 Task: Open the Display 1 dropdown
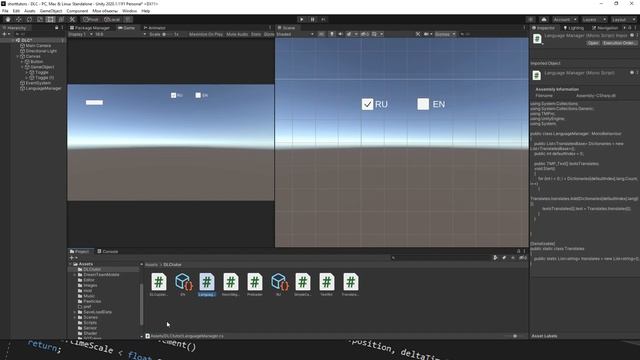click(x=80, y=34)
